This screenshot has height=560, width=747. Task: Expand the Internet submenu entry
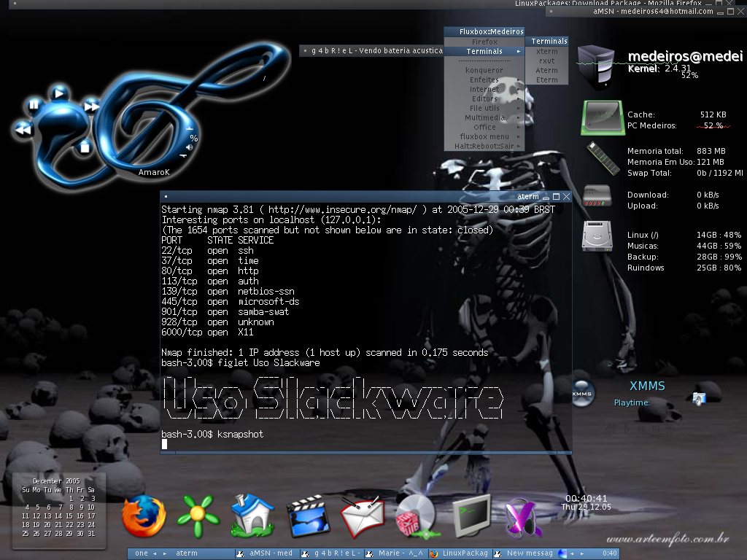click(484, 89)
